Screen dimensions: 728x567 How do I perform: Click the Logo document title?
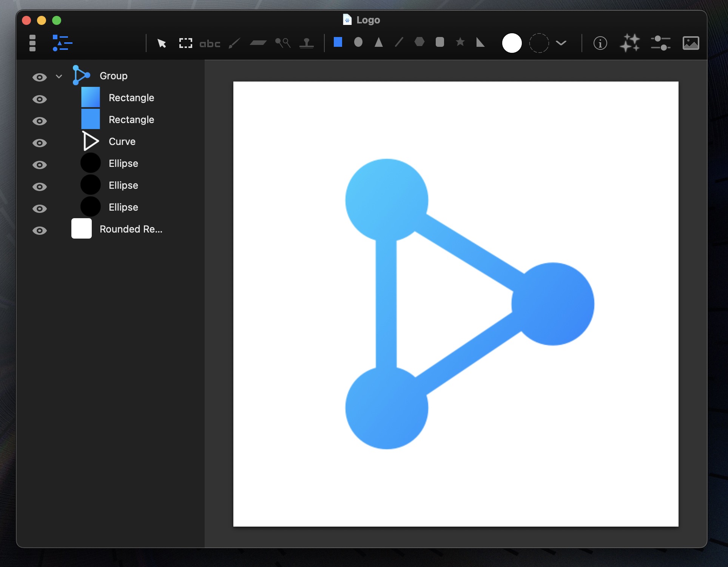click(x=368, y=20)
